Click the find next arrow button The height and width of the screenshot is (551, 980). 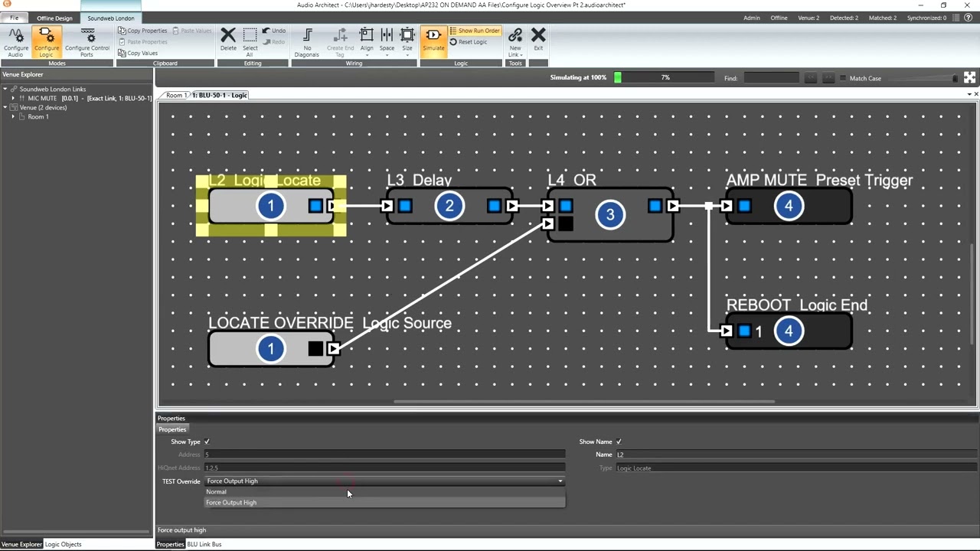tap(828, 78)
